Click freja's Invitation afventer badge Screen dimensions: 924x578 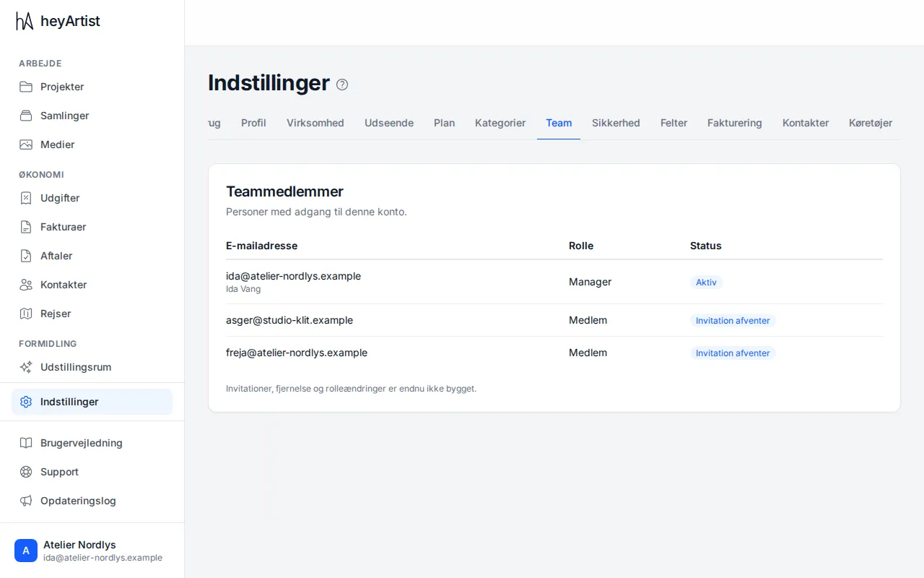pyautogui.click(x=733, y=353)
